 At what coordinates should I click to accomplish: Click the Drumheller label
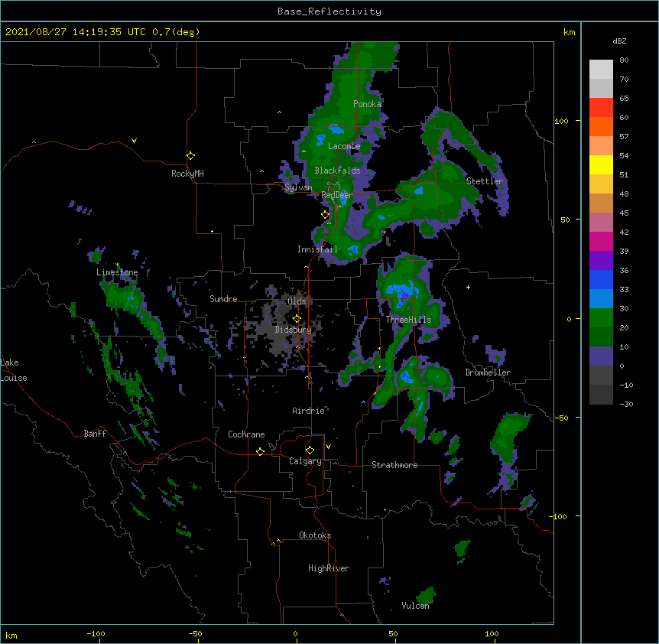488,373
